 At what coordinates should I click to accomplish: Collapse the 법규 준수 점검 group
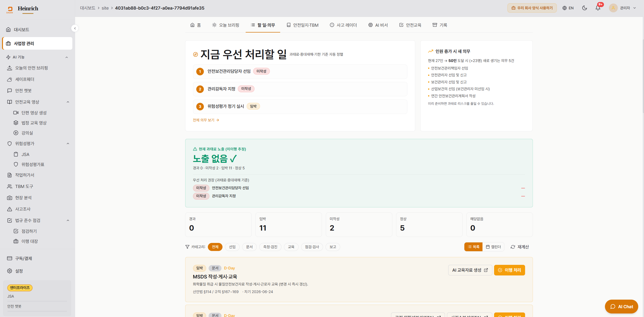pos(68,220)
